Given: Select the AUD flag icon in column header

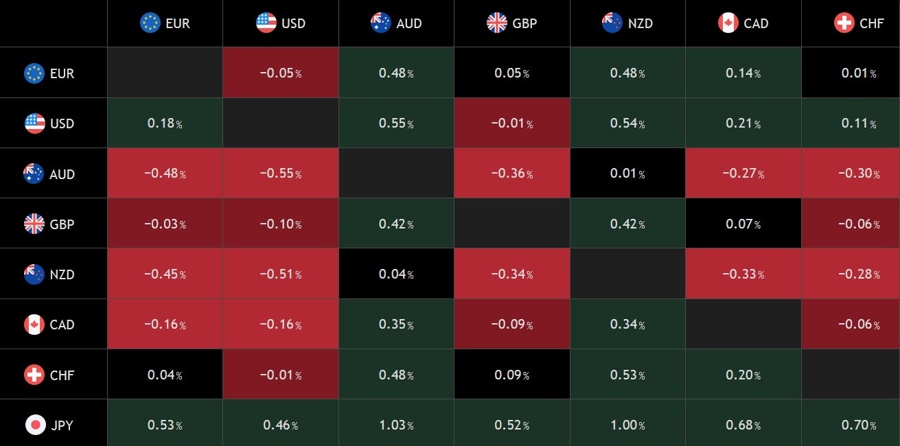Looking at the screenshot, I should (x=381, y=22).
